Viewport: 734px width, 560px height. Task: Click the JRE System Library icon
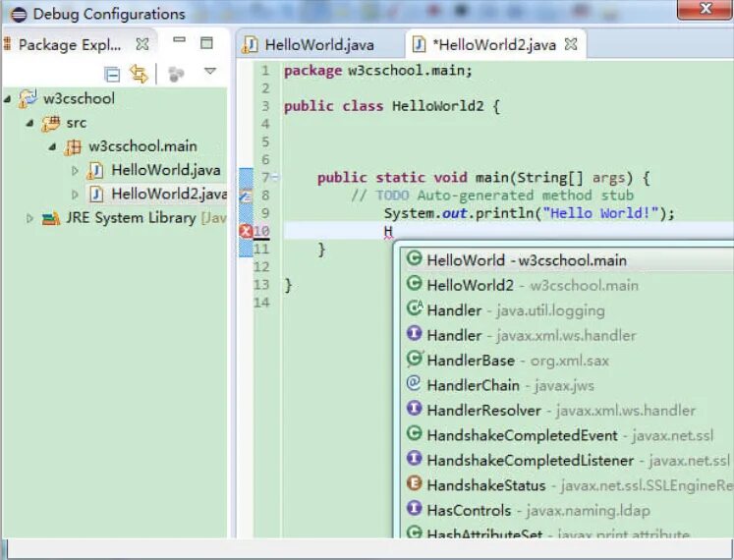coord(50,218)
